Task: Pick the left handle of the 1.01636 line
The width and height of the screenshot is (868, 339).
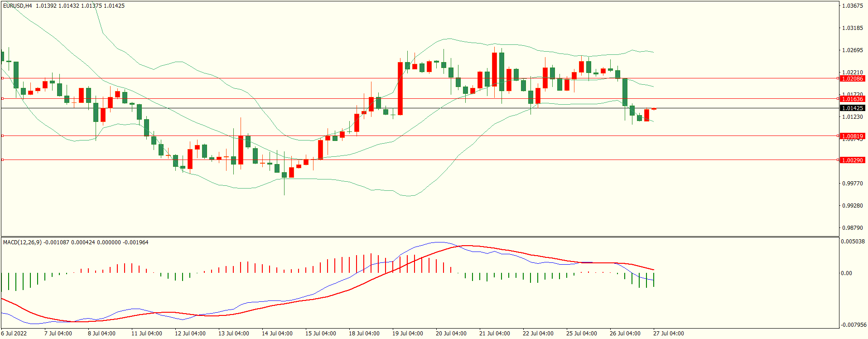Action: click(2, 98)
